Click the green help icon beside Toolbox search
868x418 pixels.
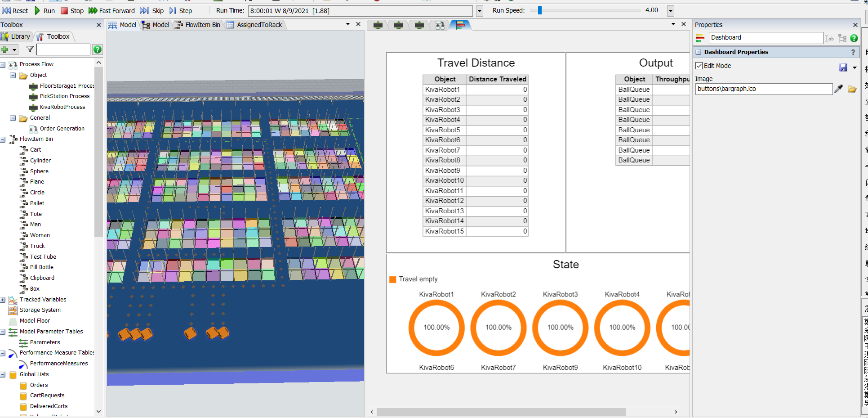click(97, 49)
